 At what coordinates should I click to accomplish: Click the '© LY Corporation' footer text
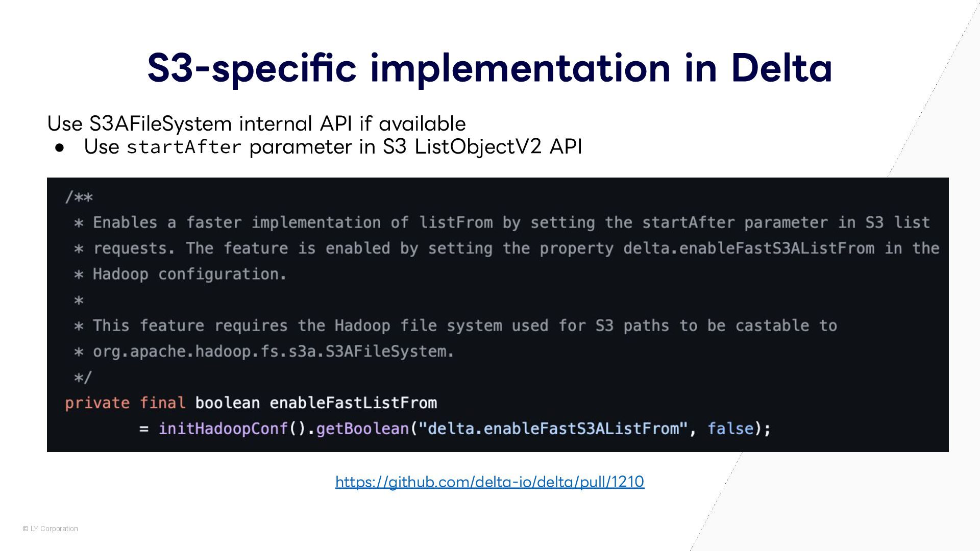(x=50, y=529)
